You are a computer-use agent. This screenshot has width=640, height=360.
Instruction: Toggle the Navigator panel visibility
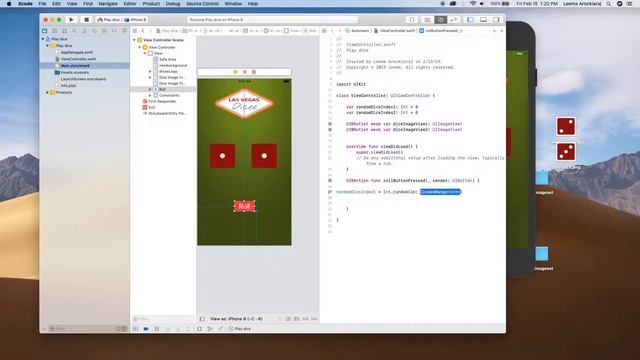(470, 20)
